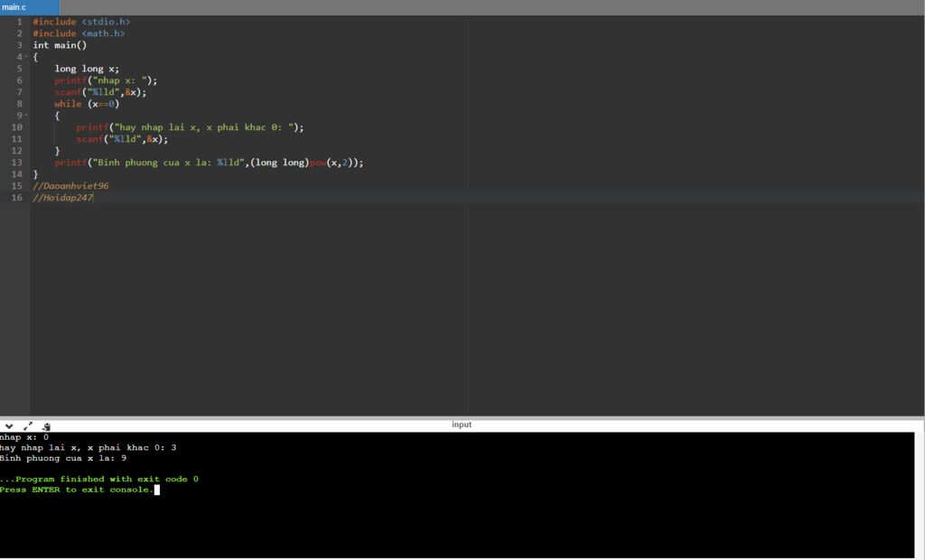Click the 'int main()' declaration
The height and width of the screenshot is (560, 925).
60,45
